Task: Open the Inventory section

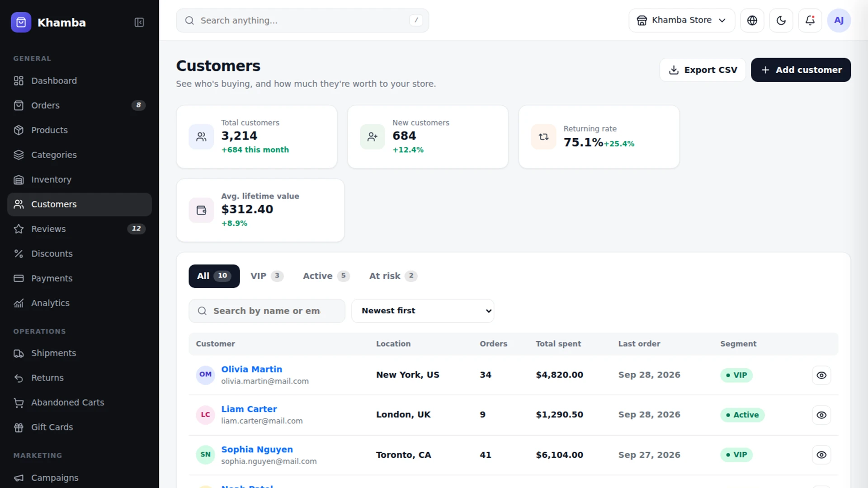Action: (x=79, y=179)
